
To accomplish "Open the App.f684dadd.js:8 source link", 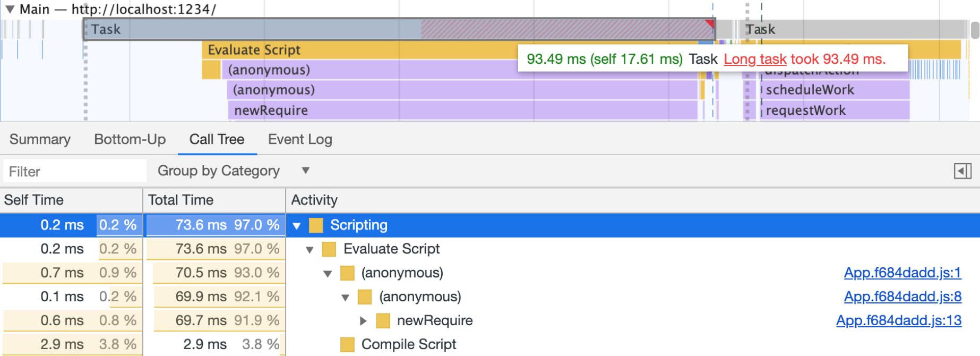I will click(x=902, y=296).
